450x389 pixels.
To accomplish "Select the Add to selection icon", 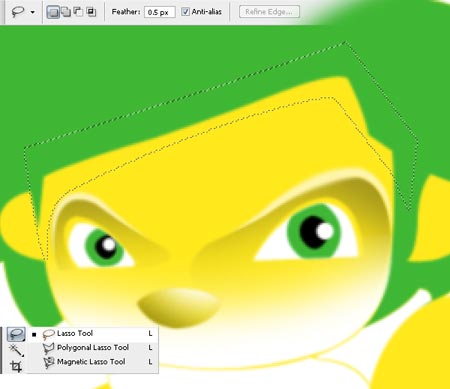I will (x=66, y=12).
